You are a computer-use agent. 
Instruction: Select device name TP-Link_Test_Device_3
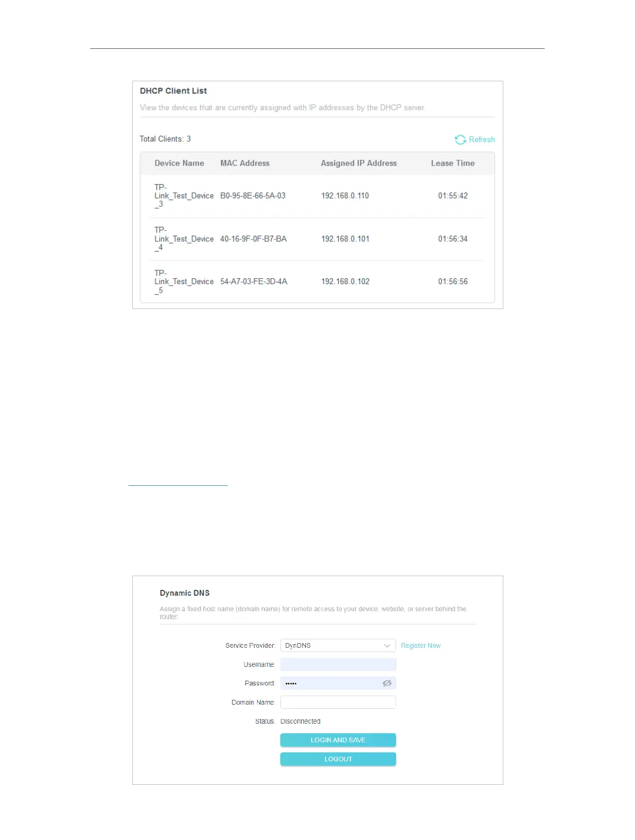(x=184, y=196)
